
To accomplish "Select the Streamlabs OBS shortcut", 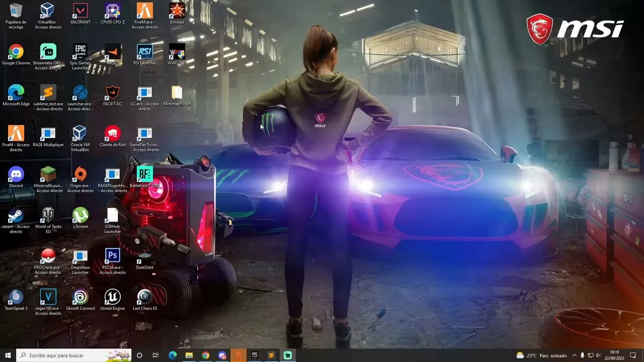I will pos(48,56).
